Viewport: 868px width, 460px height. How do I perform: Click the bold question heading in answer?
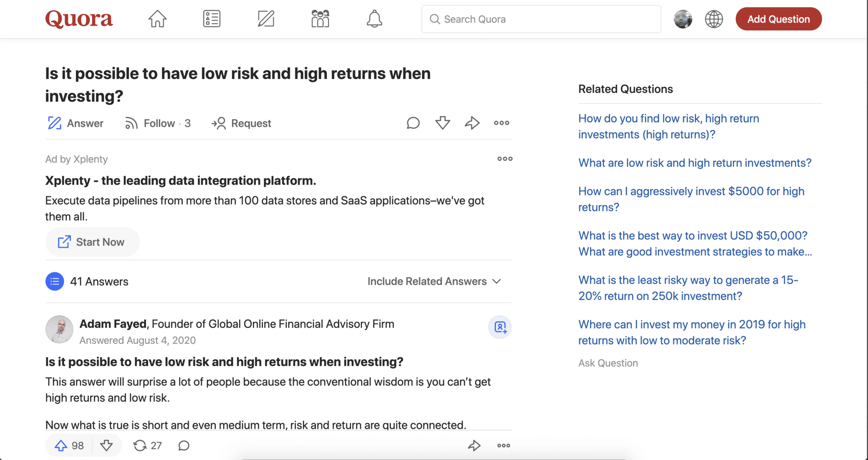pos(224,362)
